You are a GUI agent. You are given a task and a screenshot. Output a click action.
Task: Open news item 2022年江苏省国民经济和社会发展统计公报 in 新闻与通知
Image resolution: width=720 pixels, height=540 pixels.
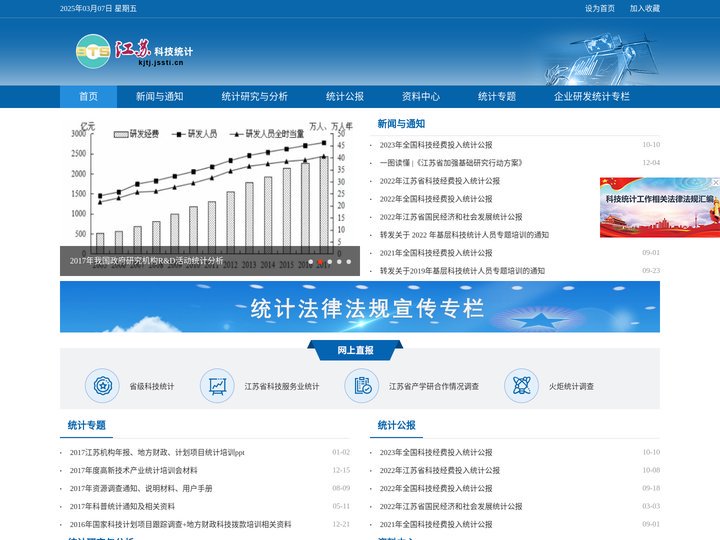[451, 217]
